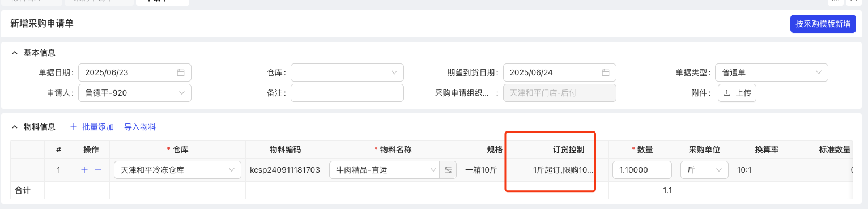Viewport: 868px width, 209px height.
Task: Open material selector icon beside 牛肉精品-直运
Action: [448, 170]
